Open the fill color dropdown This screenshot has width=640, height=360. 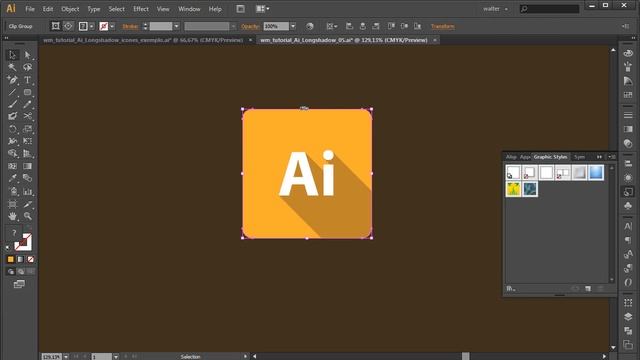coord(92,26)
